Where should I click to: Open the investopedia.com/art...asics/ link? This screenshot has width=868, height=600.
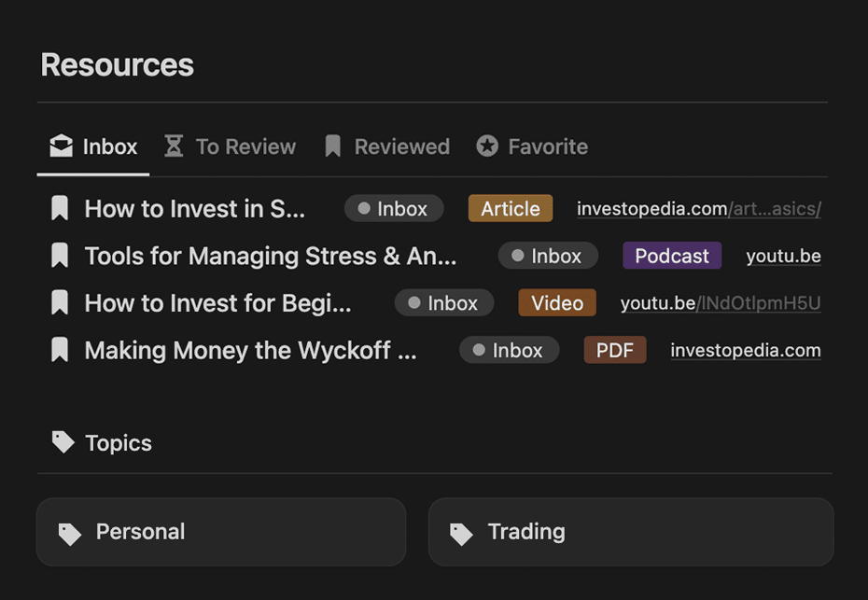tap(699, 209)
